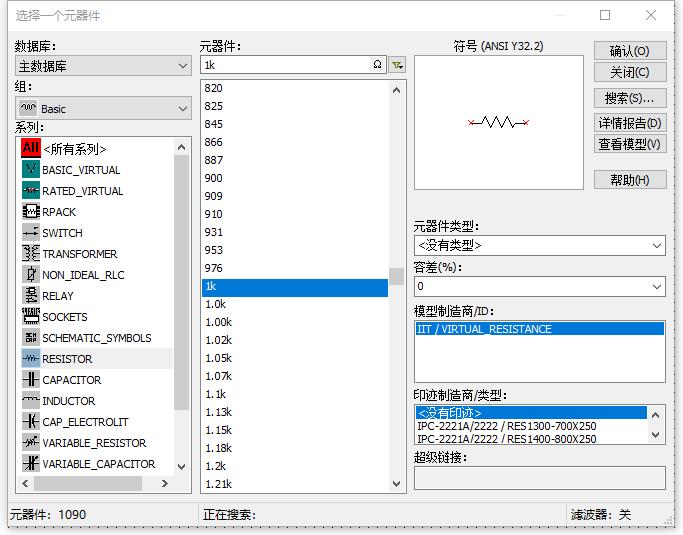Click the ohm symbol in search field
This screenshot has height=535, width=683.
coord(377,65)
